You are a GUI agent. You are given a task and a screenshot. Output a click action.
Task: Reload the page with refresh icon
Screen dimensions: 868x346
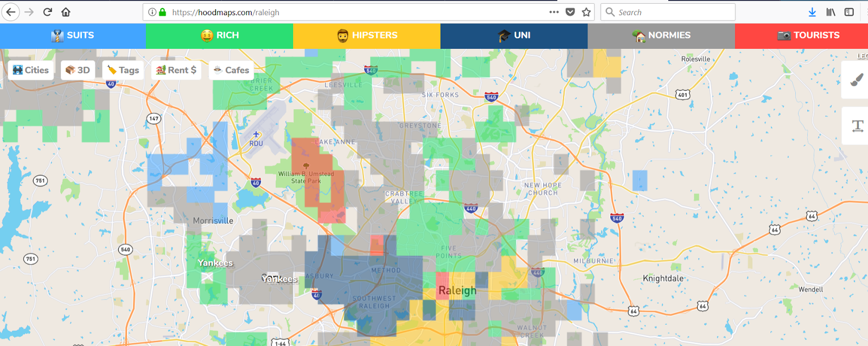coord(48,12)
